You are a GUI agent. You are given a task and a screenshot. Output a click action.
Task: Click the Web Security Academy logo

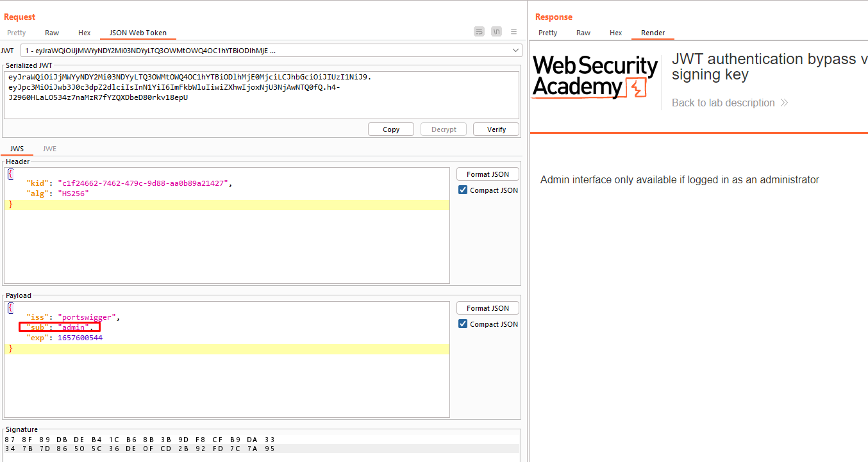pos(596,76)
